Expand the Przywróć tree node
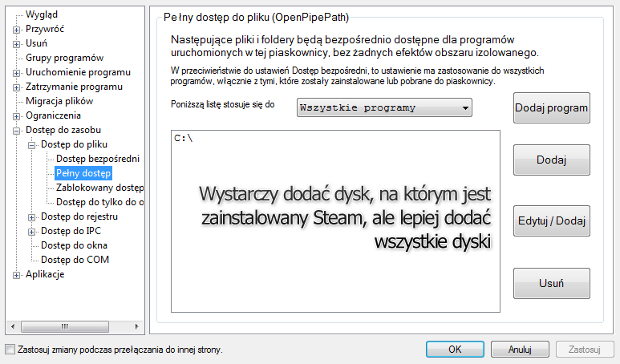The width and height of the screenshot is (620, 364). pyautogui.click(x=16, y=30)
